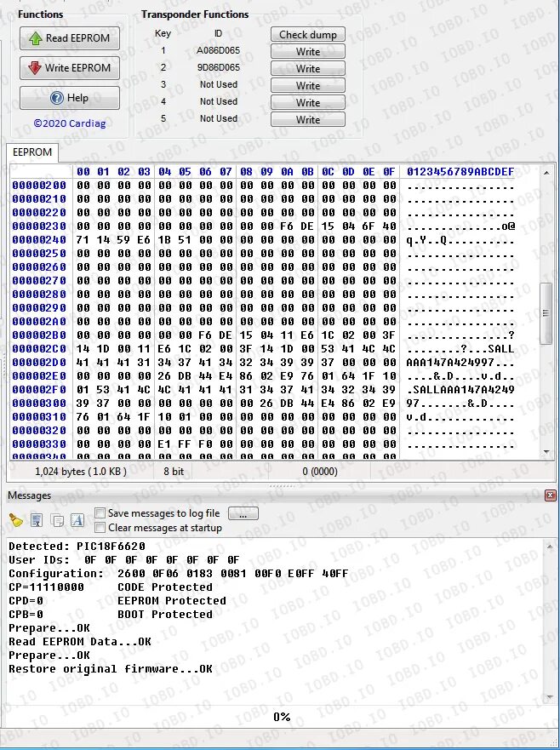Screen dimensions: 560x750
Task: Click '1,024 bytes (1.0 KB)' status entry
Action: (x=81, y=472)
